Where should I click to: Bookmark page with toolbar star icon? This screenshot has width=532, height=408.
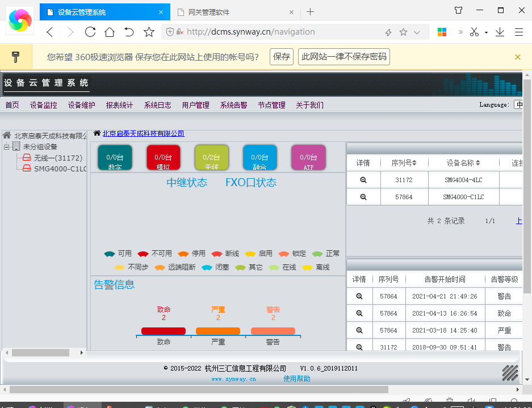[149, 32]
